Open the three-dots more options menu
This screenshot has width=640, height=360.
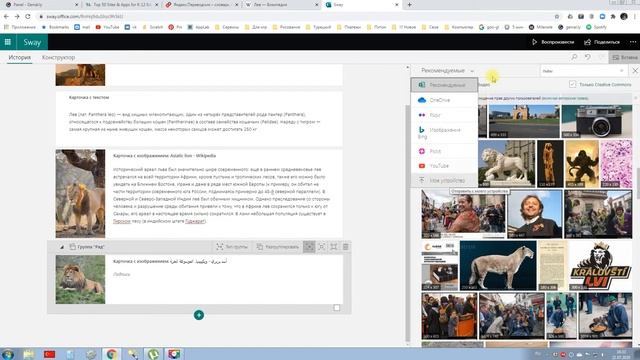click(633, 42)
